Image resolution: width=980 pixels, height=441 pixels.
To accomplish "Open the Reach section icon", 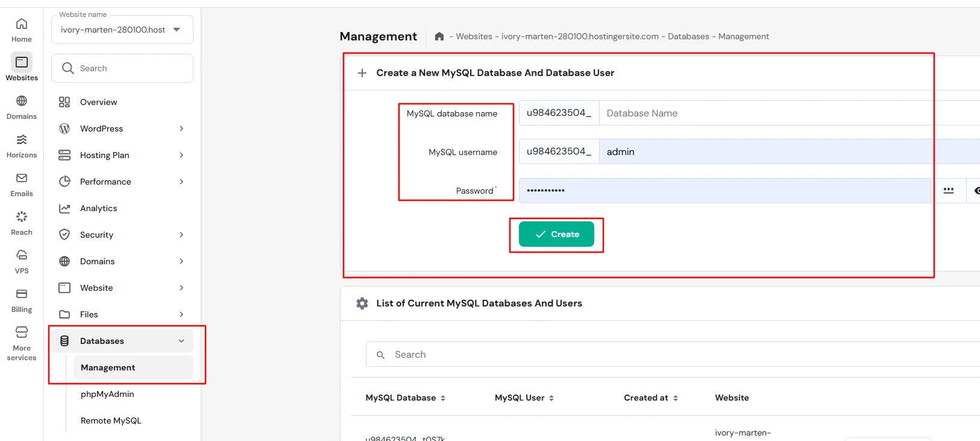I will click(x=22, y=217).
